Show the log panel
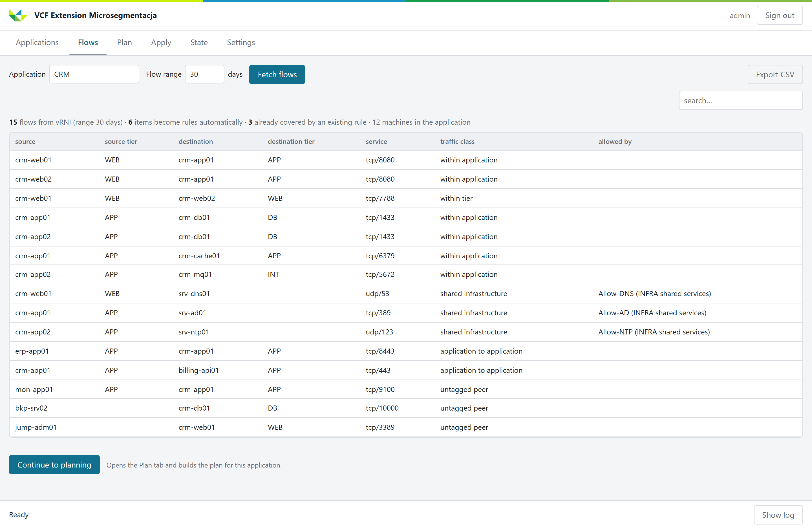 (778, 515)
